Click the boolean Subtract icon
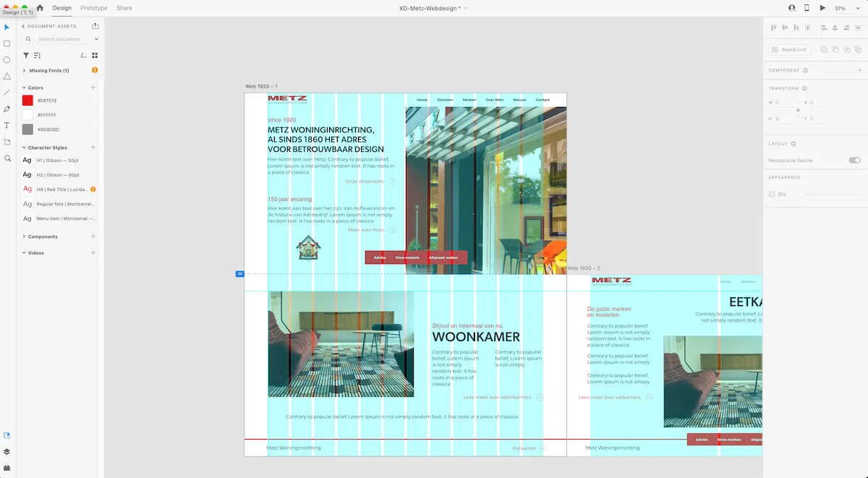Viewport: 868px width, 478px height. point(835,49)
